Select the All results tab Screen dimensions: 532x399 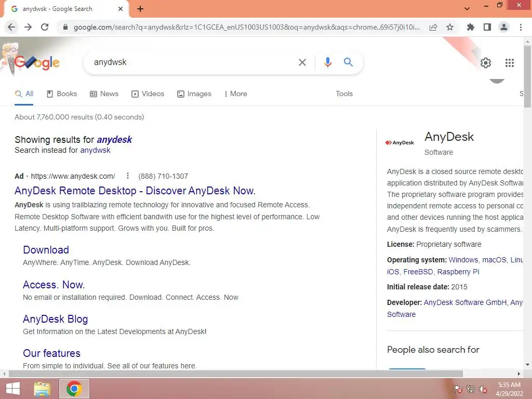coord(24,94)
